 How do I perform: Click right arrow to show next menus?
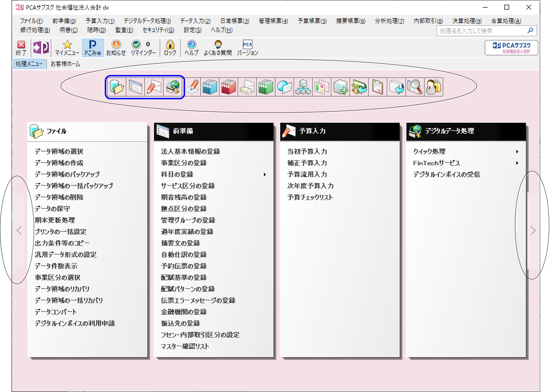tap(533, 230)
